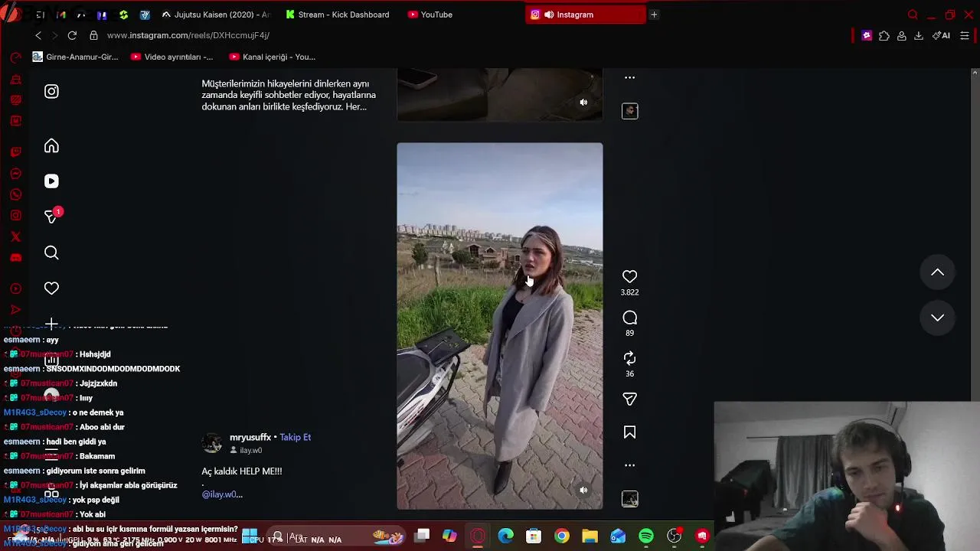Screen dimensions: 980x551
Task: Reload the Instagram page
Action: 72,35
